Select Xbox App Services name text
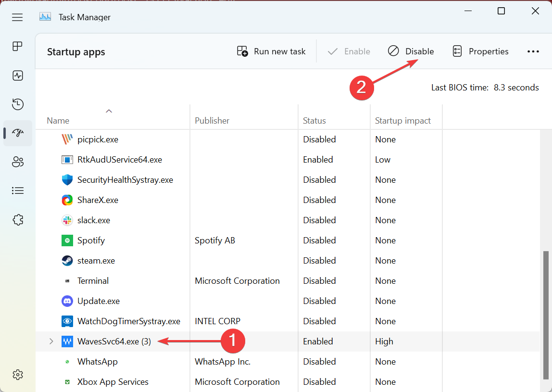Viewport: 552px width, 392px height. (113, 382)
